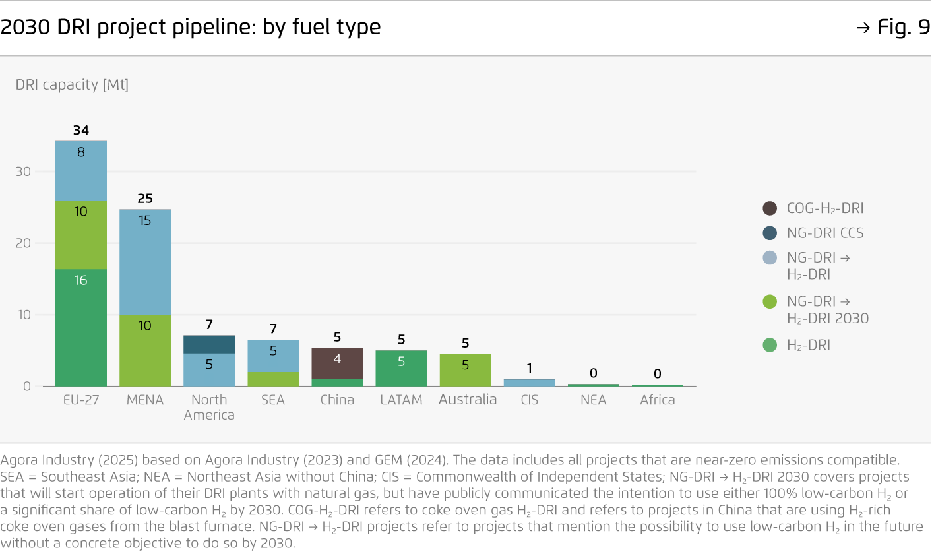This screenshot has width=932, height=560.
Task: Click the green H₂-DRI legend dot
Action: pyautogui.click(x=770, y=345)
